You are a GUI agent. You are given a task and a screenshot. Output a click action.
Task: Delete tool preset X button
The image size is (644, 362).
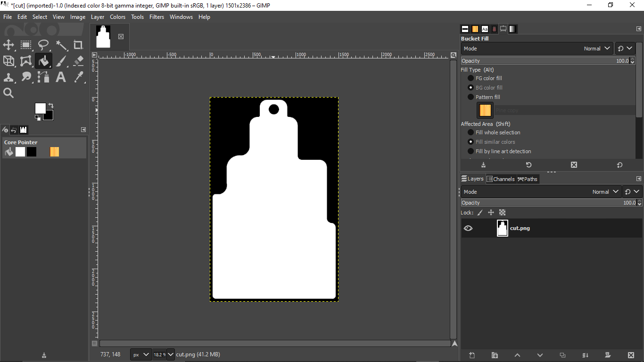click(574, 165)
